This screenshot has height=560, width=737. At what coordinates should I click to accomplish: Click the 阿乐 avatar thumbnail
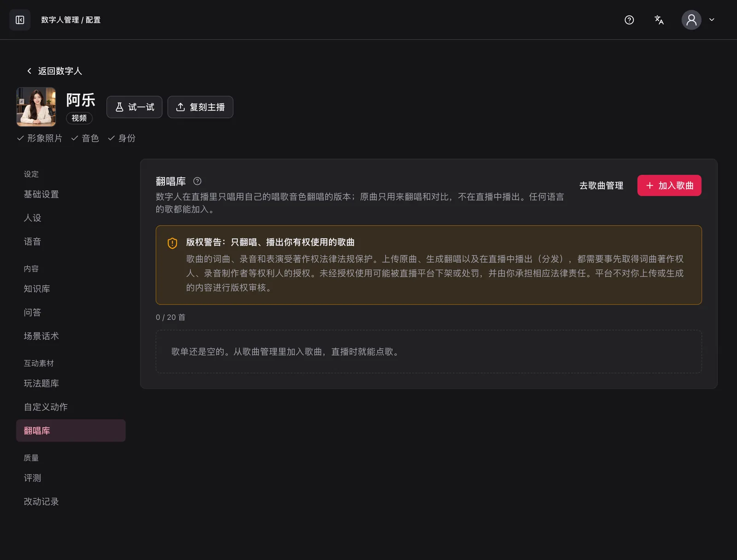[36, 107]
